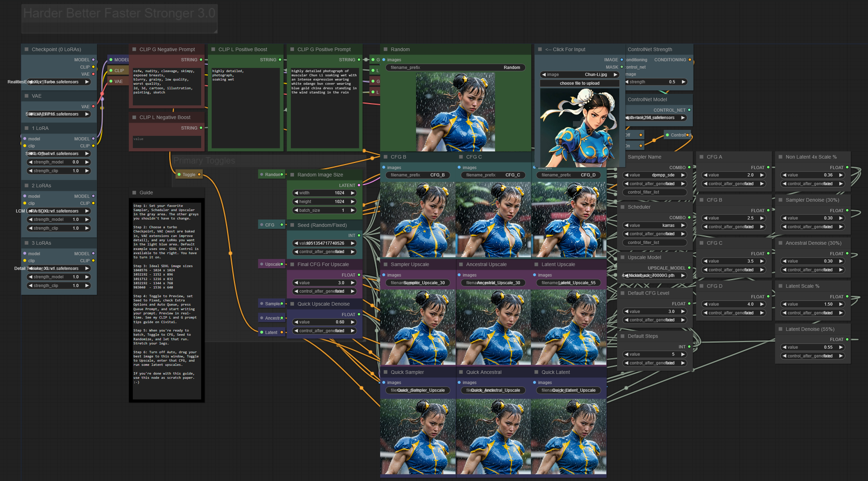Image resolution: width=868 pixels, height=481 pixels.
Task: Increase ControlNet strength with the right arrow
Action: [683, 82]
